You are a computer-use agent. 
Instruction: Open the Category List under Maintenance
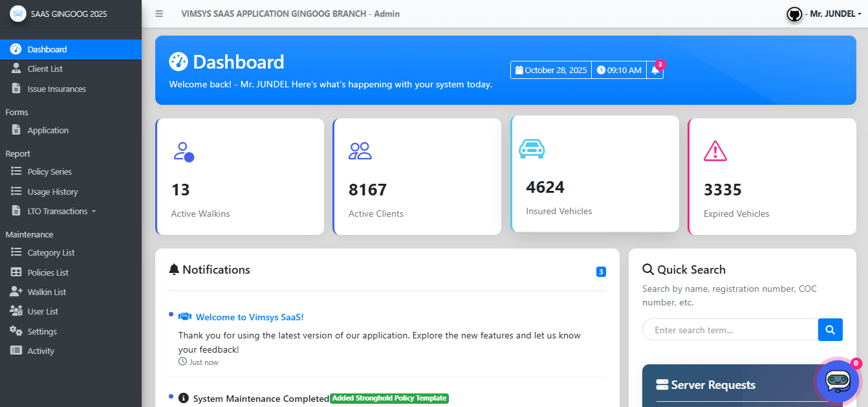coord(52,252)
